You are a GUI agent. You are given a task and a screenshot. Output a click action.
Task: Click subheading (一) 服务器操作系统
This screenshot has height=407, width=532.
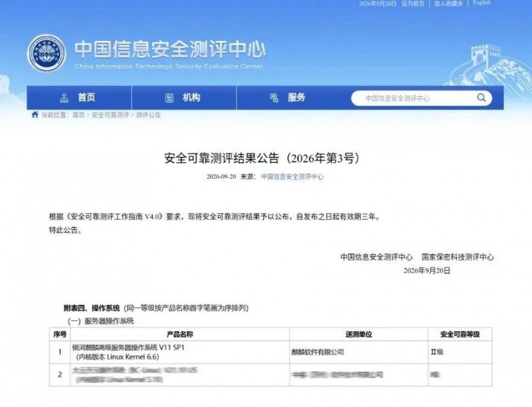[101, 321]
